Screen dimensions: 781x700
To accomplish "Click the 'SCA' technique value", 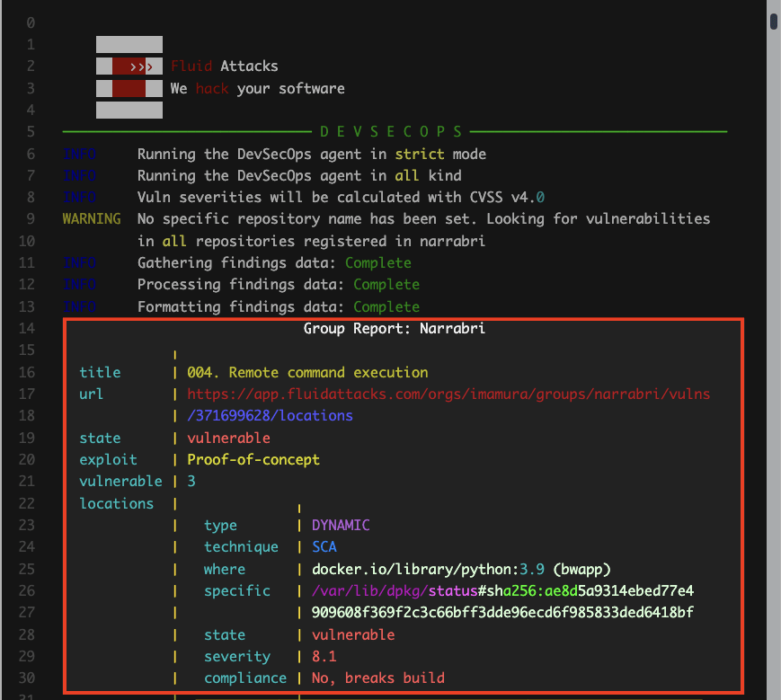I will 324,547.
